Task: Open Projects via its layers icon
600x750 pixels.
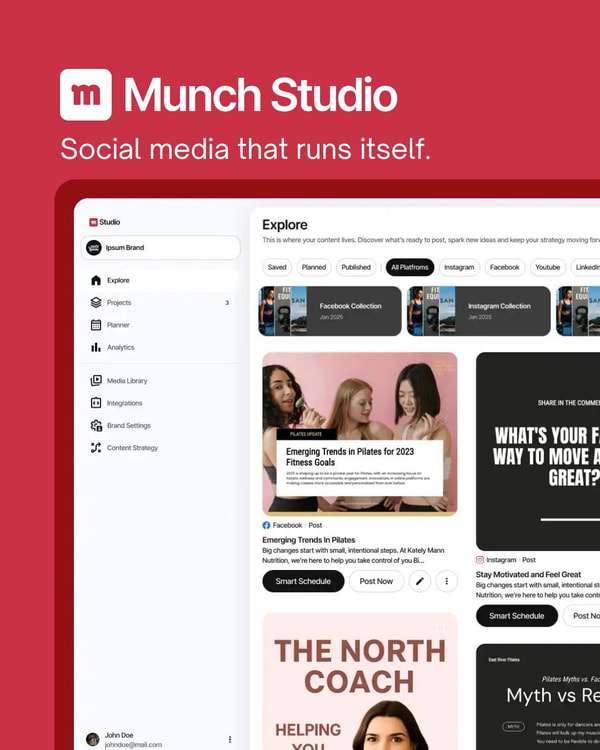Action: tap(96, 303)
